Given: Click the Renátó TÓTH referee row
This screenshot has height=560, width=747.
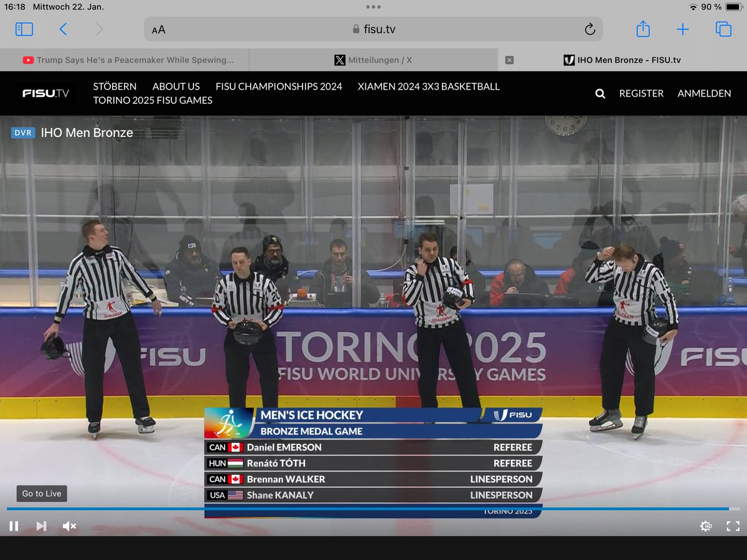Looking at the screenshot, I should [x=373, y=463].
